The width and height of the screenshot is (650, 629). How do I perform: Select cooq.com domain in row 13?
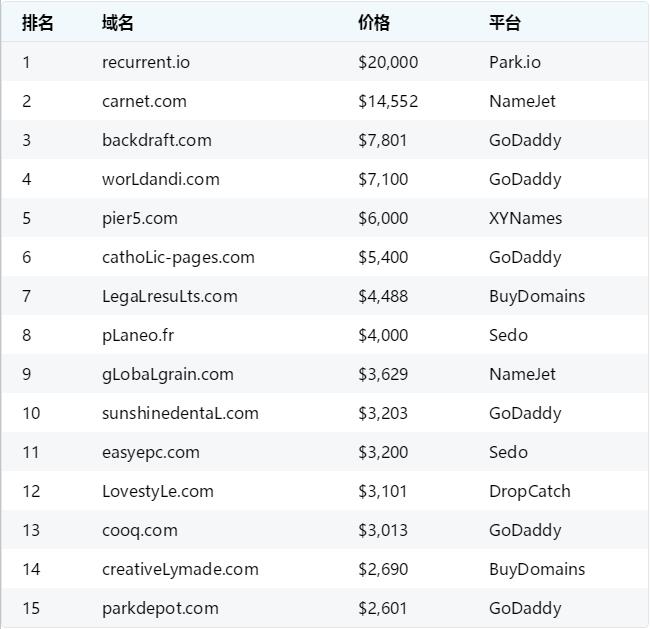[140, 530]
